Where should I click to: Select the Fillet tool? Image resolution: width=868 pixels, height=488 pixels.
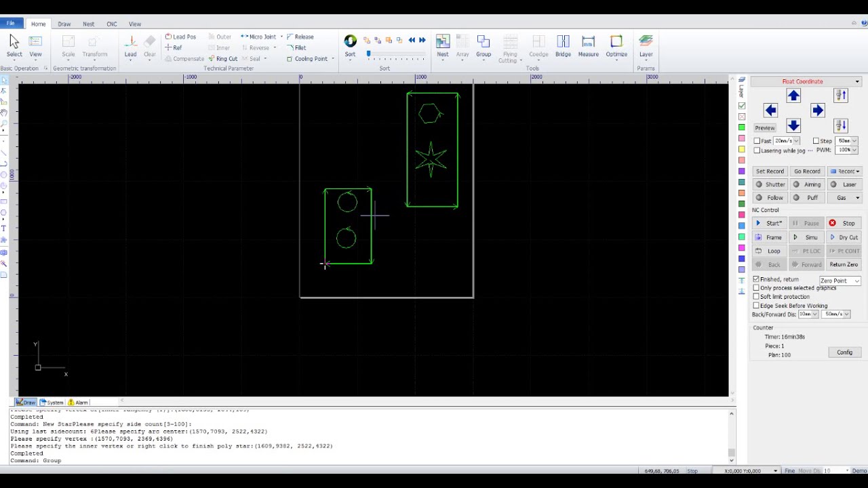[296, 47]
